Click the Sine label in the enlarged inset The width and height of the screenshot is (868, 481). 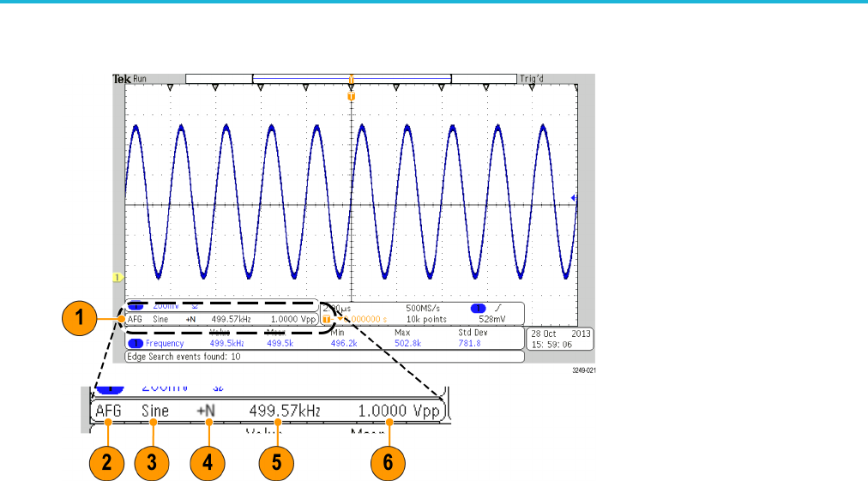click(x=155, y=412)
